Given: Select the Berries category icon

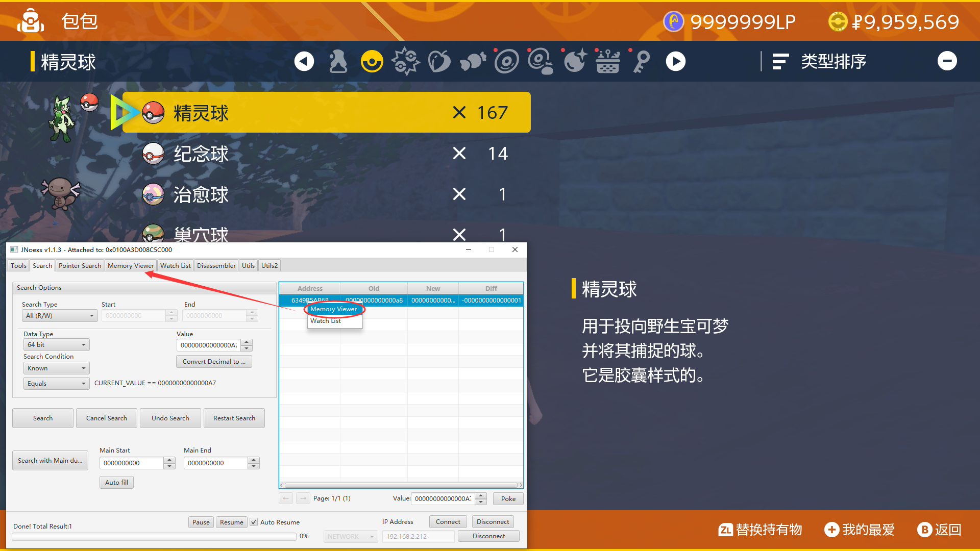Looking at the screenshot, I should pos(439,62).
